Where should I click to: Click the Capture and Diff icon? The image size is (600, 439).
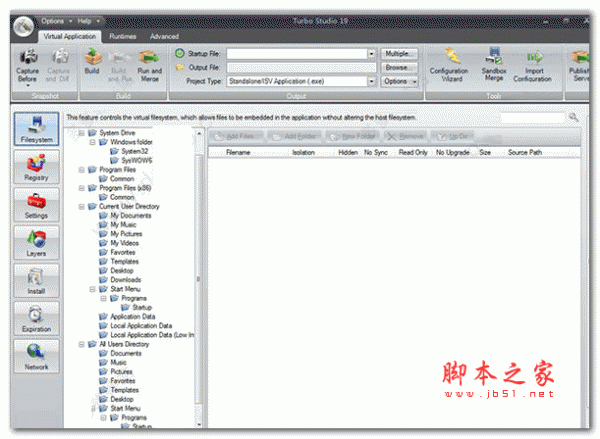click(x=59, y=57)
